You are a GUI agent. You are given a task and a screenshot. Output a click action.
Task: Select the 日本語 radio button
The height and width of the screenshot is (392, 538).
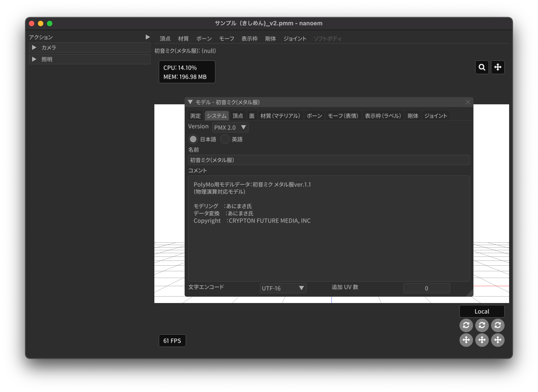(x=193, y=139)
